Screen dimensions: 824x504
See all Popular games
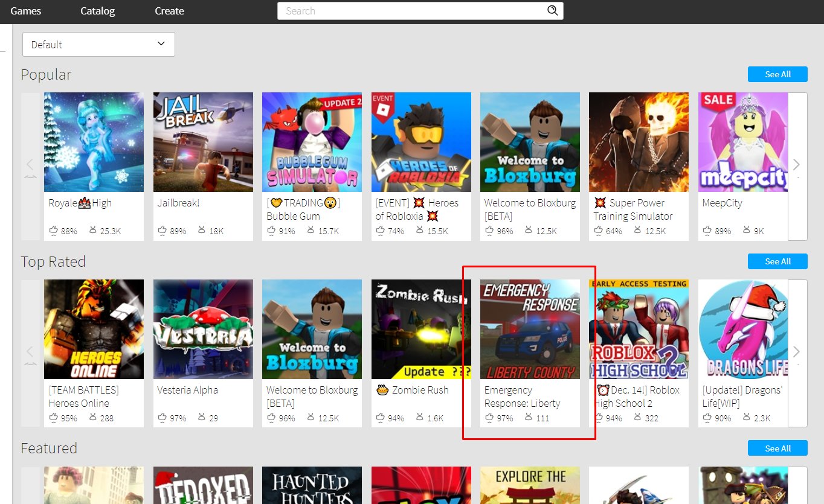[x=777, y=74]
